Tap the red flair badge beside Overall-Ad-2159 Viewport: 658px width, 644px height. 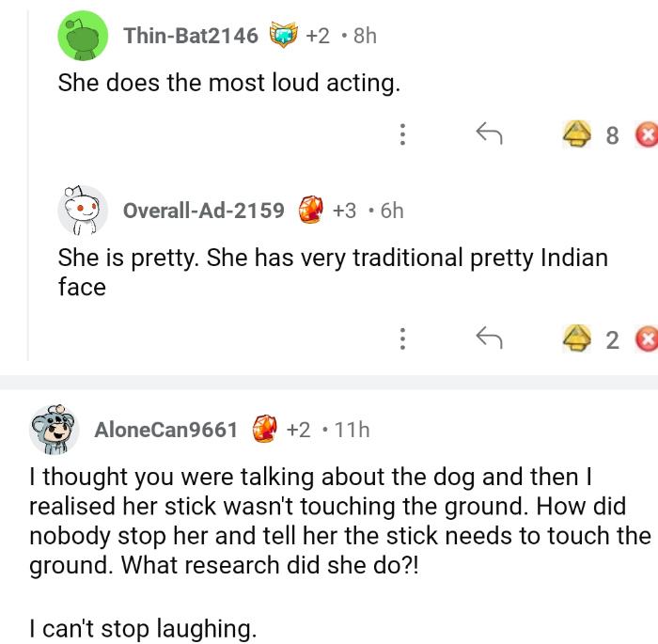311,210
